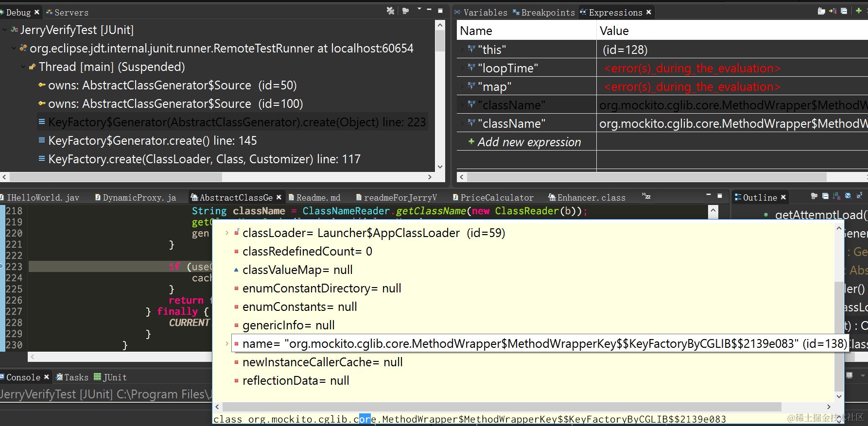Toggle alphabetical Sort in Outline toolbar
Viewport: 868px width, 426px height.
836,196
